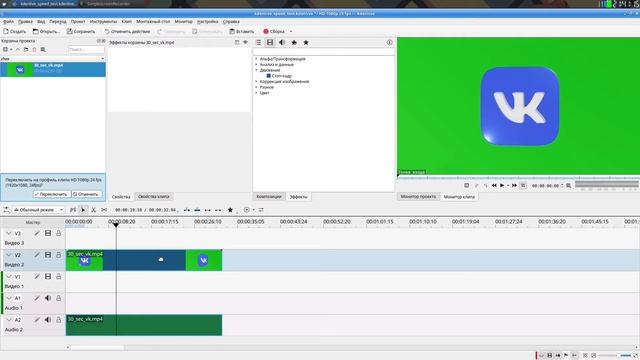
Task: Show favorite effects with the second star icon
Action: tap(306, 42)
